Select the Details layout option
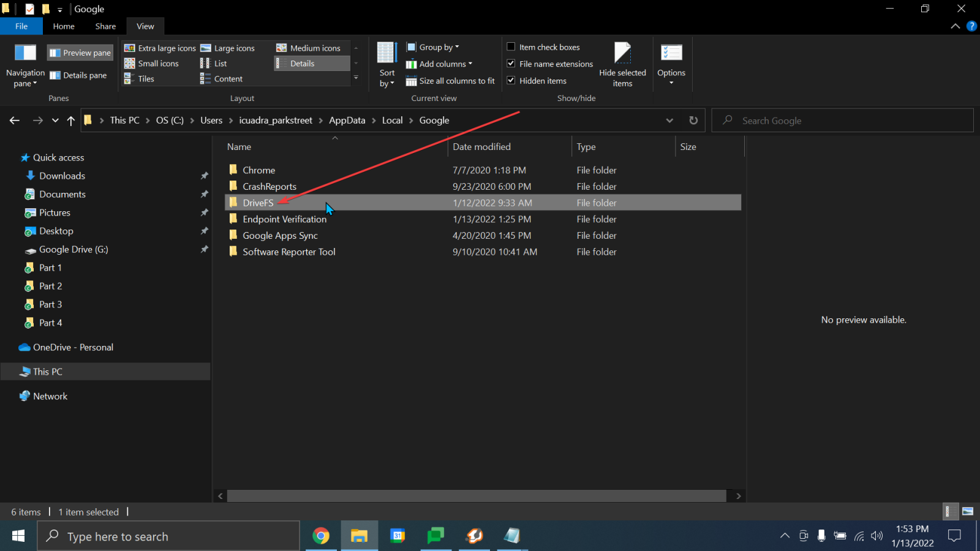 click(312, 63)
